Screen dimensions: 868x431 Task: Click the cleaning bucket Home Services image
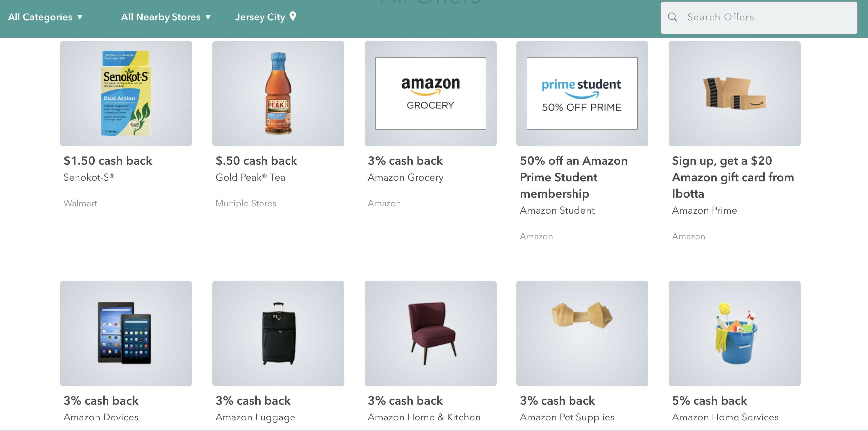coord(734,333)
